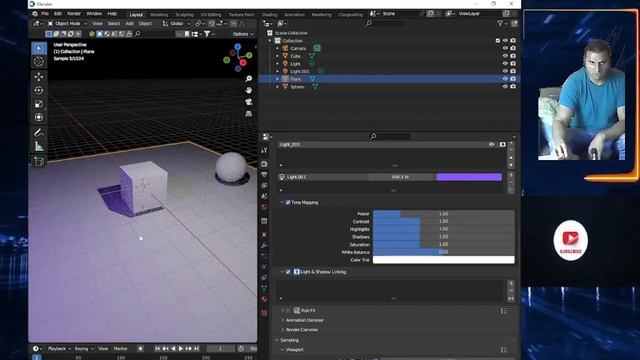Switch to the Modeling workspace tab
Viewport: 640px width, 360px height.
click(x=159, y=15)
